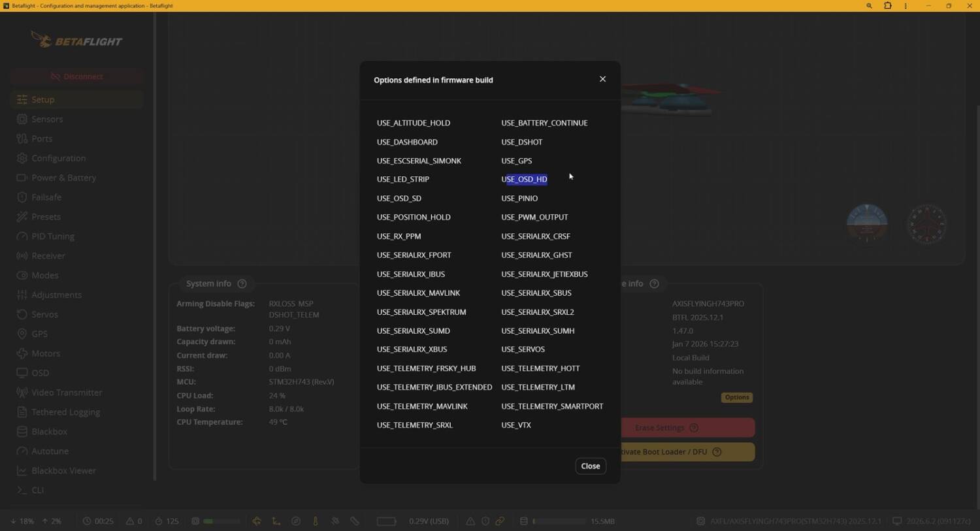
Task: Click the browser extensions puzzle icon
Action: pyautogui.click(x=887, y=6)
